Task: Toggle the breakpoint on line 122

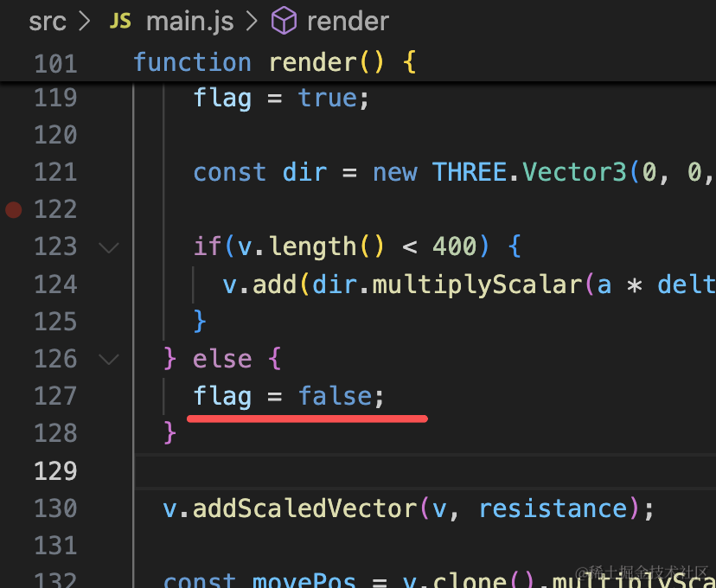Action: 13,209
